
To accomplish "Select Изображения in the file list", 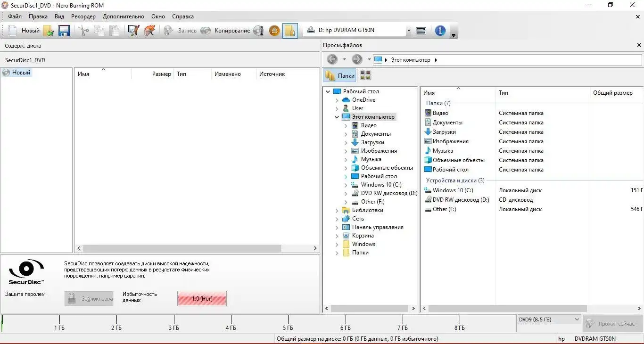I will (x=451, y=141).
